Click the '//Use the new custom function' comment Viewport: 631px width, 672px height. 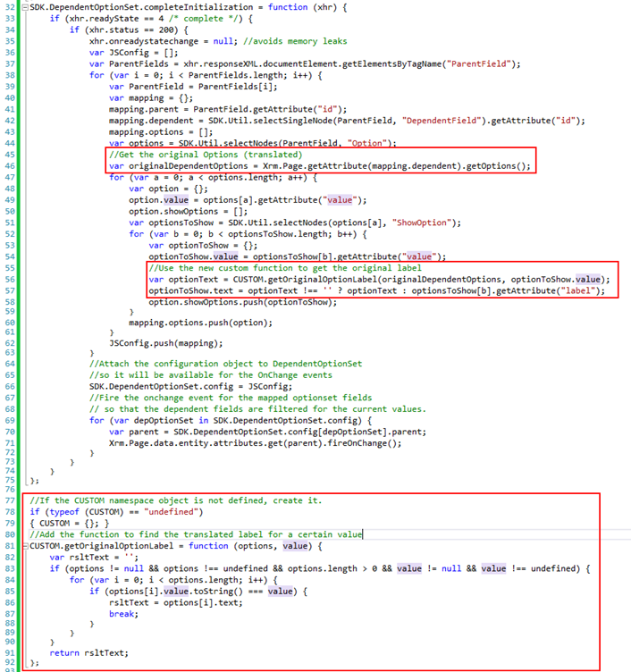pyautogui.click(x=285, y=268)
